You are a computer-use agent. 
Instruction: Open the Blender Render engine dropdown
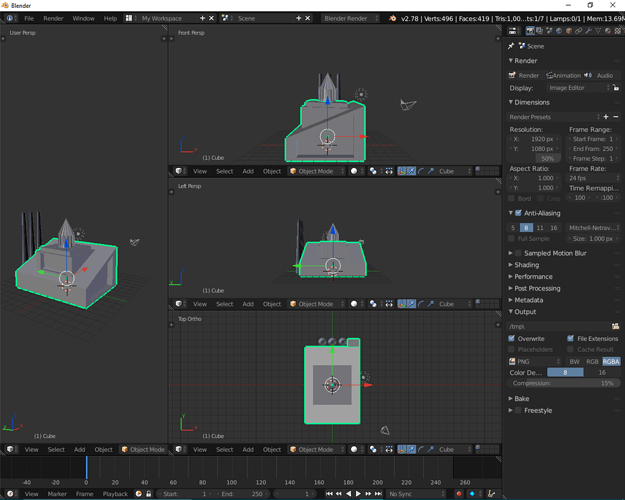[350, 18]
